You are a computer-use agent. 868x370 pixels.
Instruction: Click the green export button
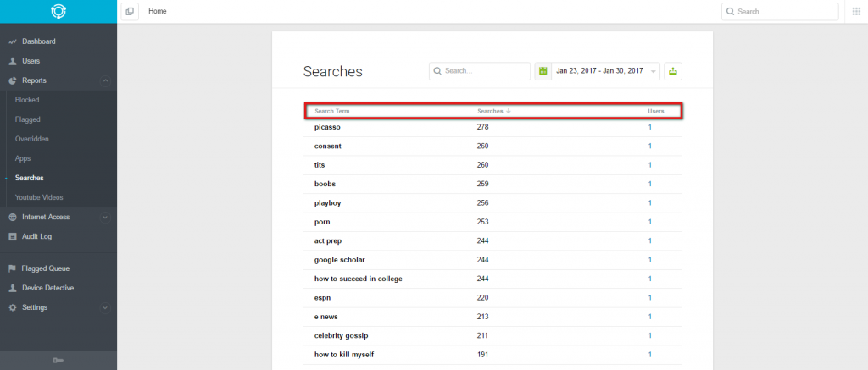click(x=672, y=71)
